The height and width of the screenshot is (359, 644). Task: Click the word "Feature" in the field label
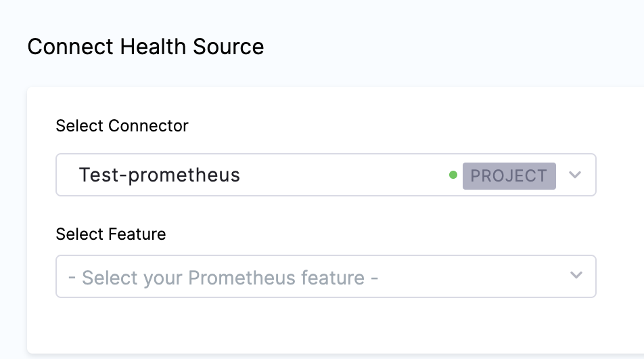(x=138, y=234)
